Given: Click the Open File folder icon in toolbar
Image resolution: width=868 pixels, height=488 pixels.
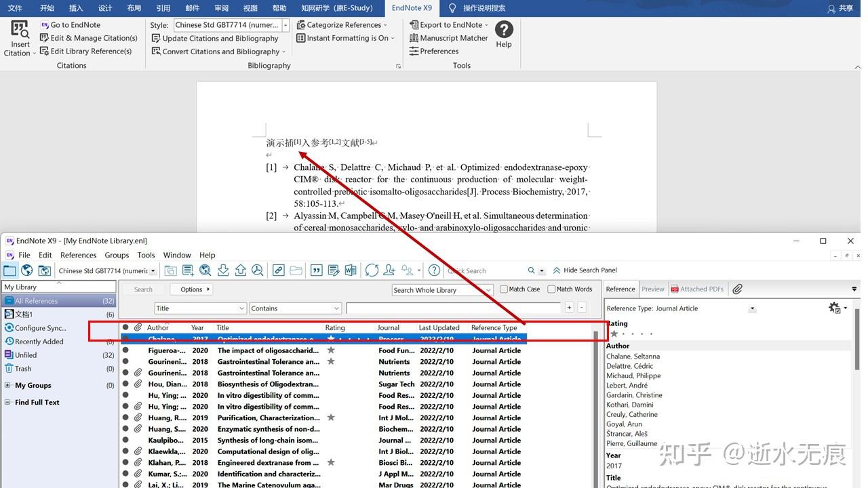Looking at the screenshot, I should [x=296, y=270].
